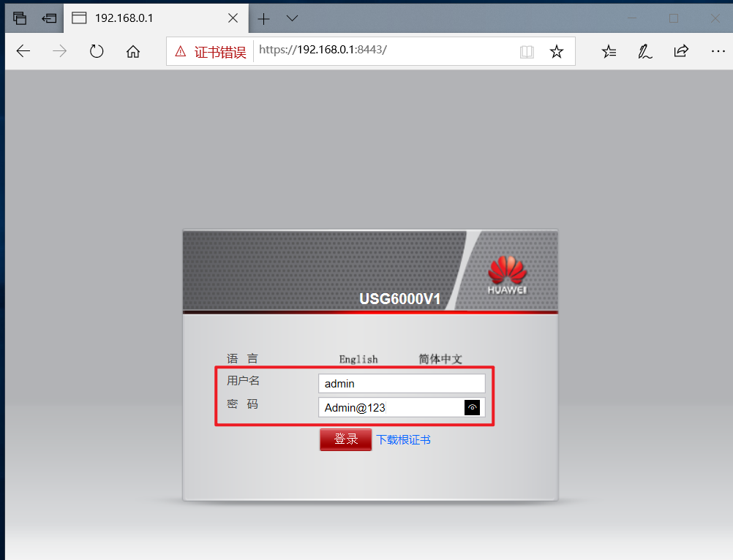Maximize the browser window
The width and height of the screenshot is (733, 560).
pyautogui.click(x=674, y=18)
